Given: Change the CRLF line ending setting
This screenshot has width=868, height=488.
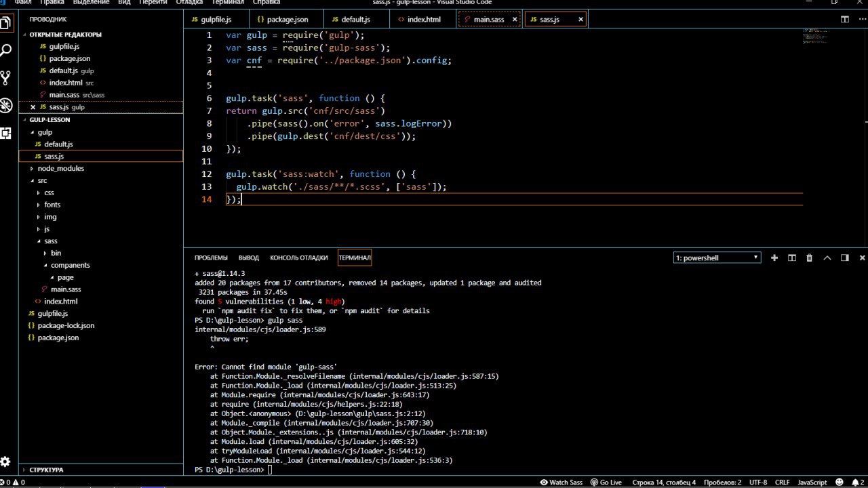Looking at the screenshot, I should pyautogui.click(x=782, y=482).
